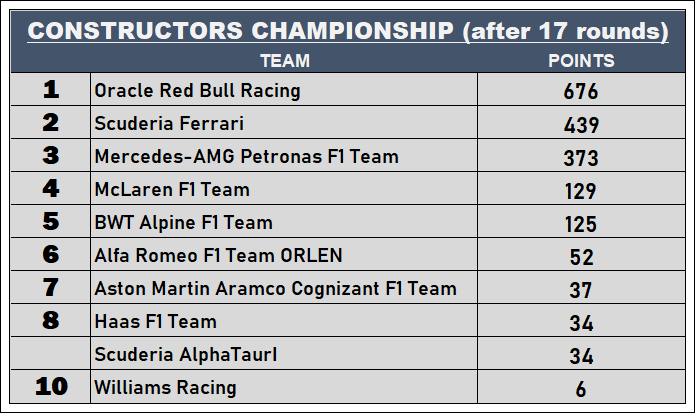Select the Williams Racing team cell
This screenshot has width=695, height=413.
coord(165,388)
